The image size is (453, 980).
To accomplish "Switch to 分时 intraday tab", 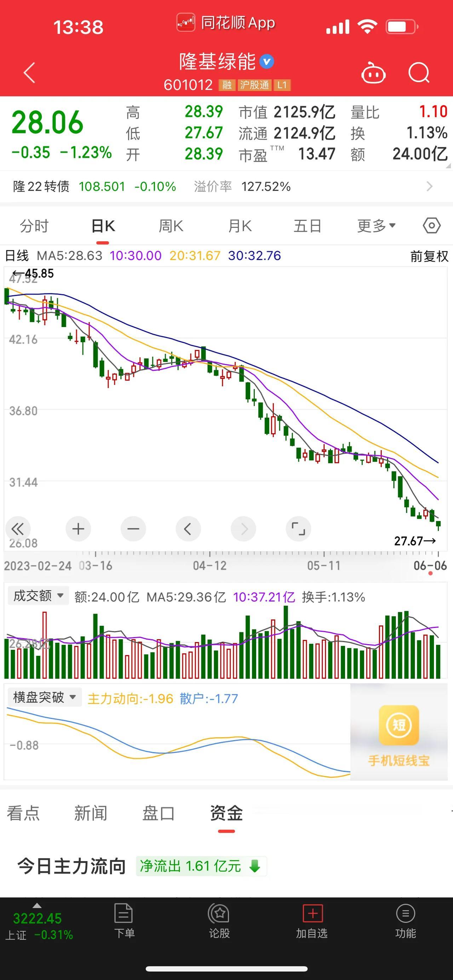I will click(x=34, y=226).
